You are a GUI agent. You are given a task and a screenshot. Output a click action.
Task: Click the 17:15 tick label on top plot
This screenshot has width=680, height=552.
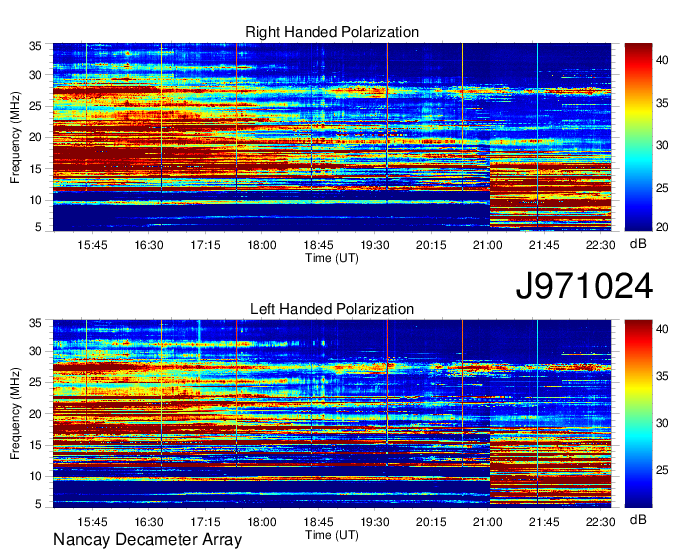[x=205, y=245]
